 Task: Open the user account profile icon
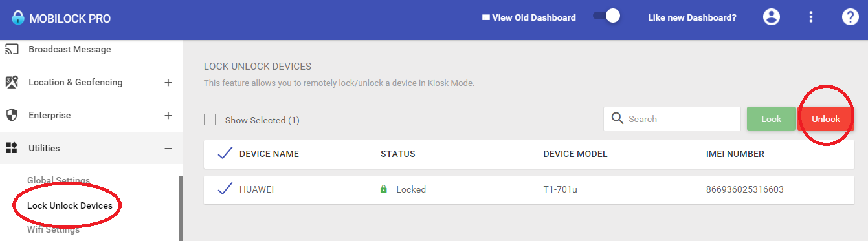pos(771,17)
